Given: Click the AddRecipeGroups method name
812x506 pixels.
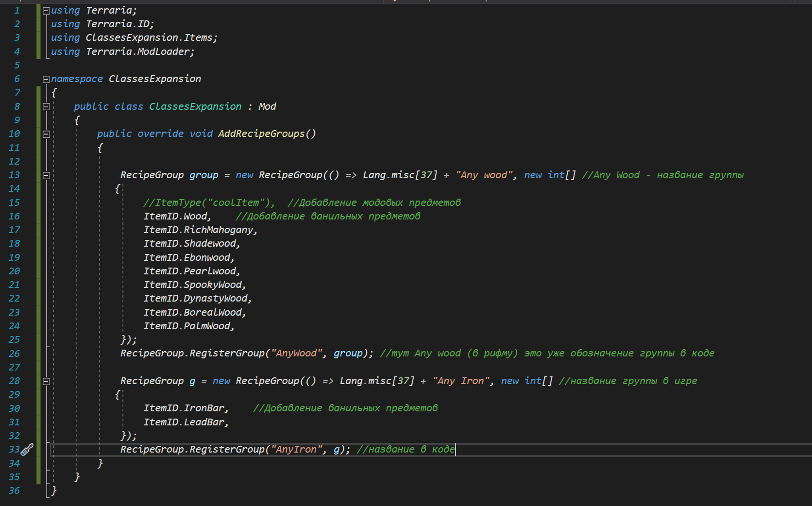Looking at the screenshot, I should [x=261, y=134].
